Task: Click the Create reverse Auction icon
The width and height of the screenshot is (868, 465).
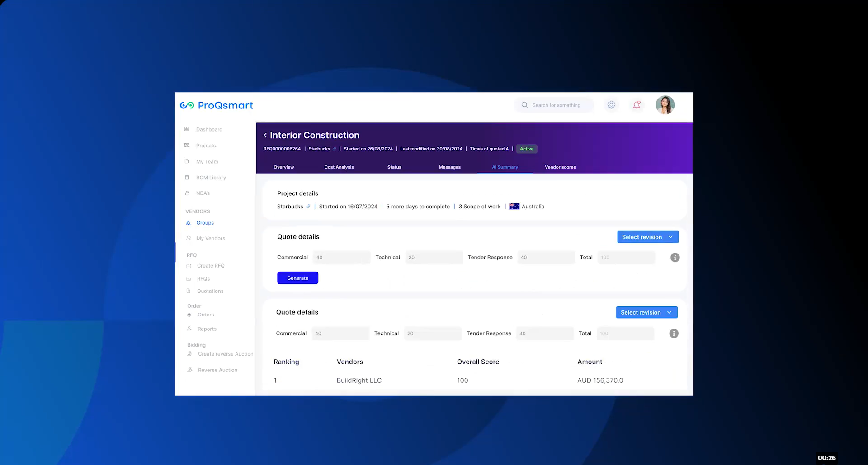Action: click(x=190, y=354)
